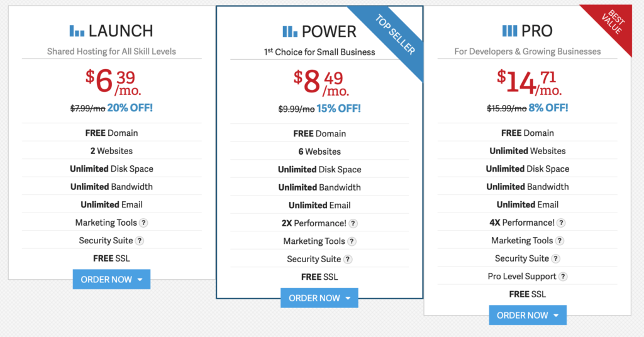Click the Launch plan 20% OFF text
The width and height of the screenshot is (644, 337).
pos(130,108)
